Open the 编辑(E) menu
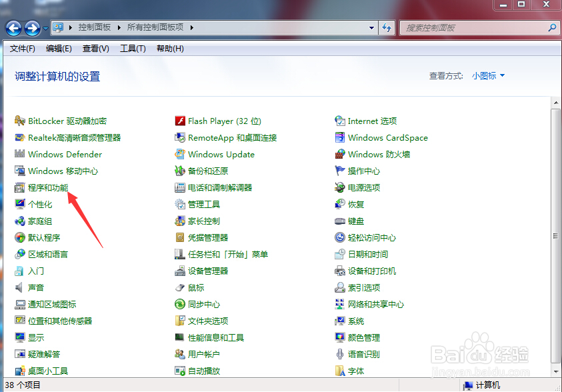 [x=59, y=49]
